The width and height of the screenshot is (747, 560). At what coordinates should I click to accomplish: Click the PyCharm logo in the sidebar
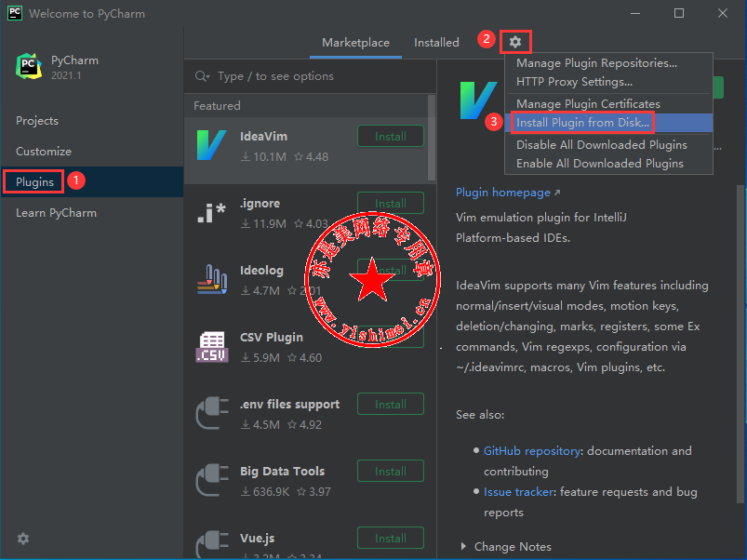[x=29, y=66]
